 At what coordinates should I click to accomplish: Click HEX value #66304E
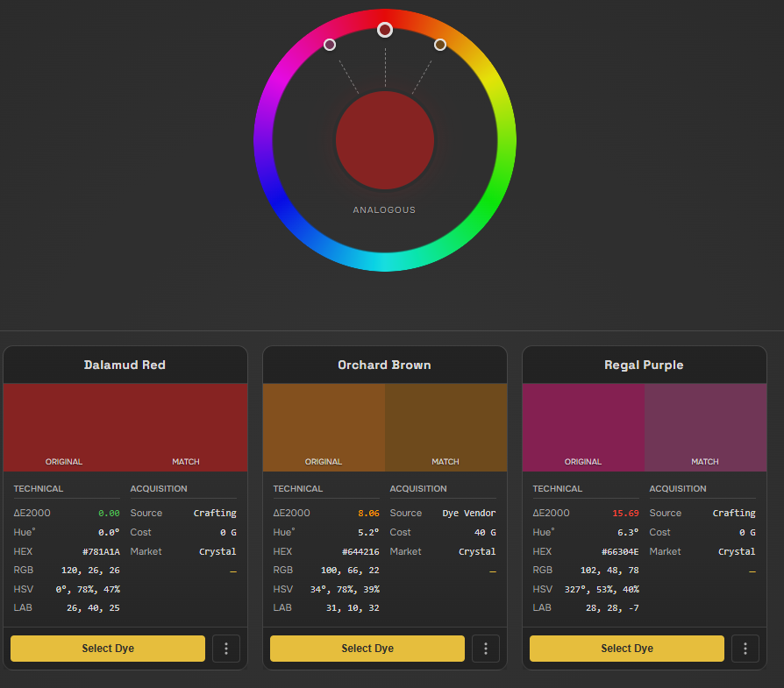point(620,551)
